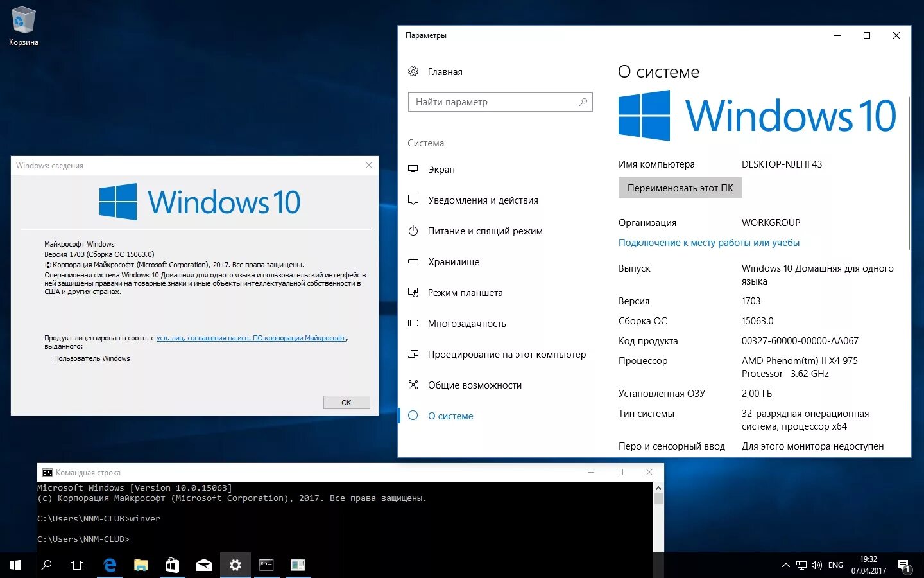The height and width of the screenshot is (578, 924).
Task: Click OK in the Windows: сведения dialog
Action: click(346, 403)
